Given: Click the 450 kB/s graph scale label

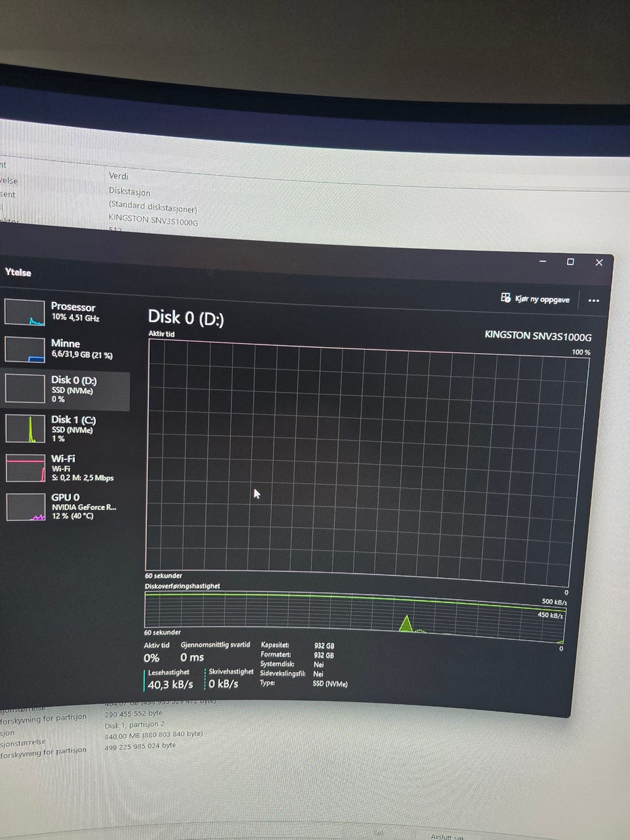Looking at the screenshot, I should (x=551, y=615).
